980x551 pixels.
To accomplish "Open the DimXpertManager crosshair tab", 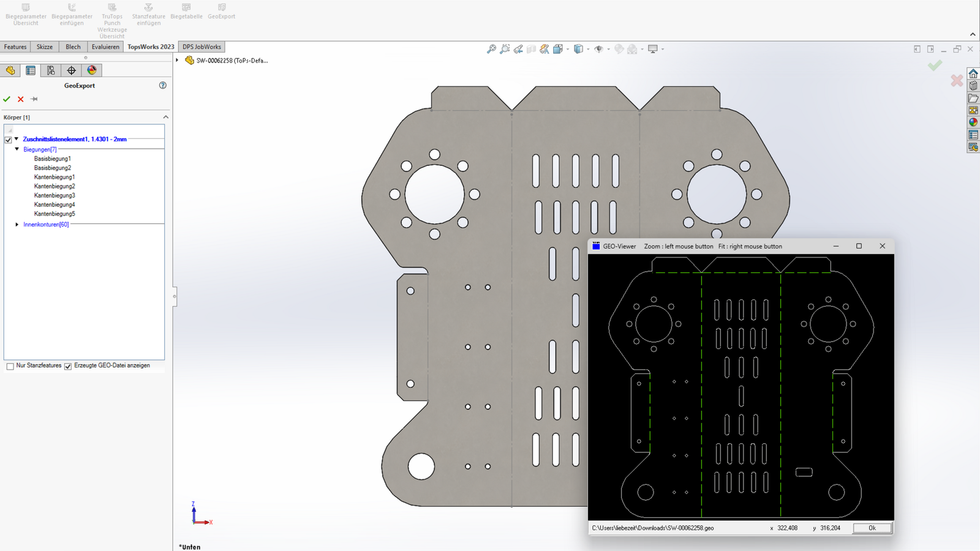I will [x=71, y=70].
